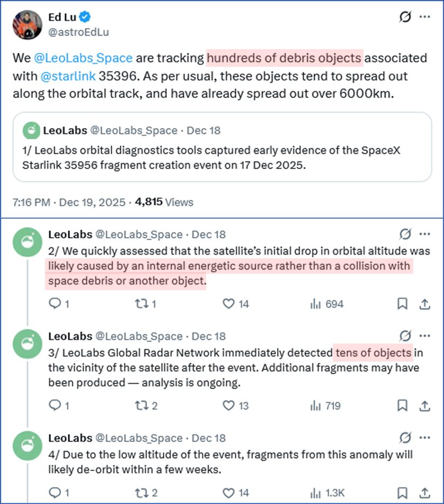Open Ed Lu's profile picture

26,23
